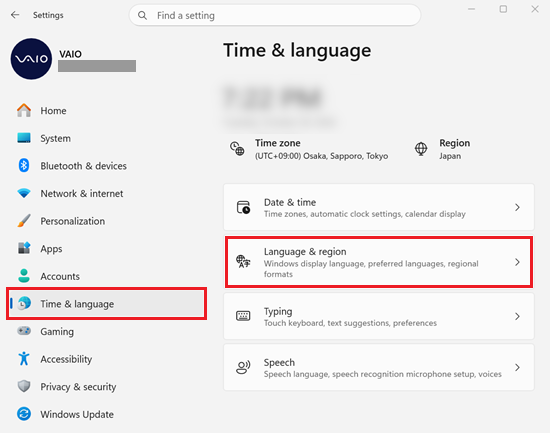Image resolution: width=550 pixels, height=433 pixels.
Task: Click the Time zone clock-globe icon
Action: tap(237, 149)
